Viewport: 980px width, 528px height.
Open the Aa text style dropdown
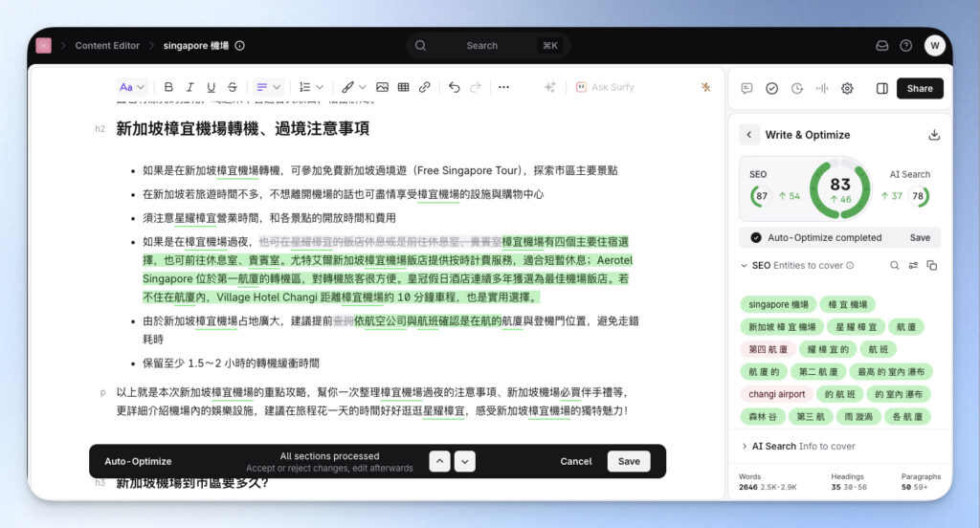(132, 87)
